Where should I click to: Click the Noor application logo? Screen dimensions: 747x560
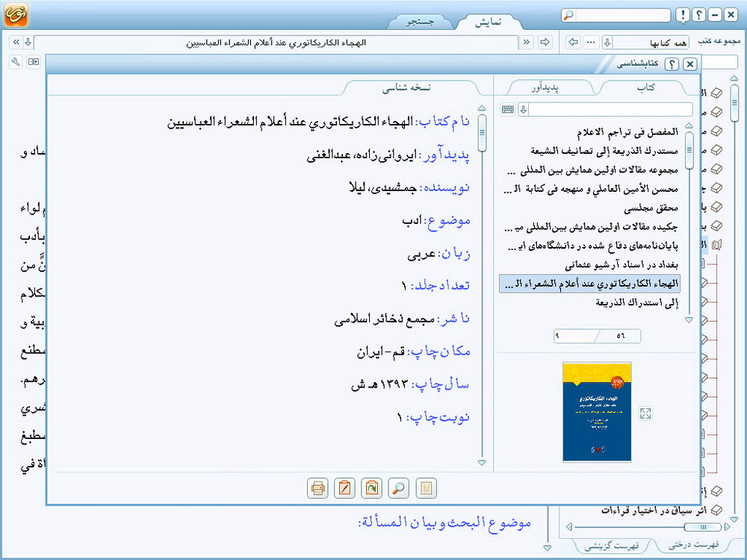[x=16, y=14]
